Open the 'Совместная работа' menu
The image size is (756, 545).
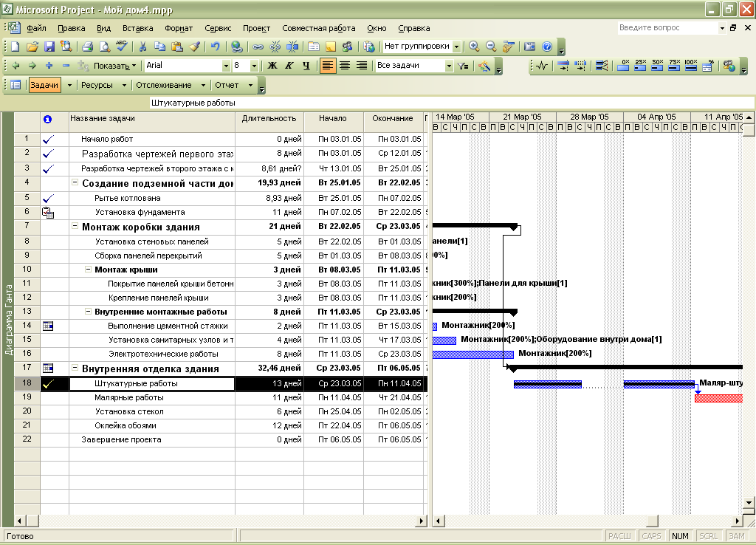click(x=319, y=29)
